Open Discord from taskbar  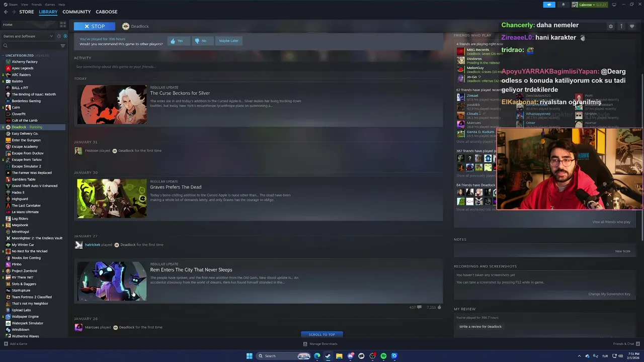(x=350, y=356)
